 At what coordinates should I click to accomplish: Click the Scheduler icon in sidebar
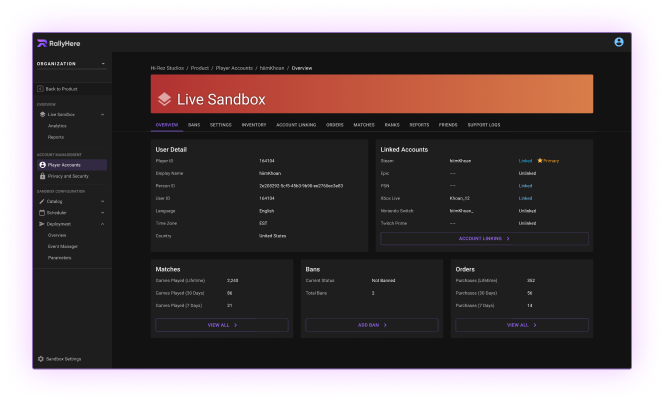coord(41,212)
